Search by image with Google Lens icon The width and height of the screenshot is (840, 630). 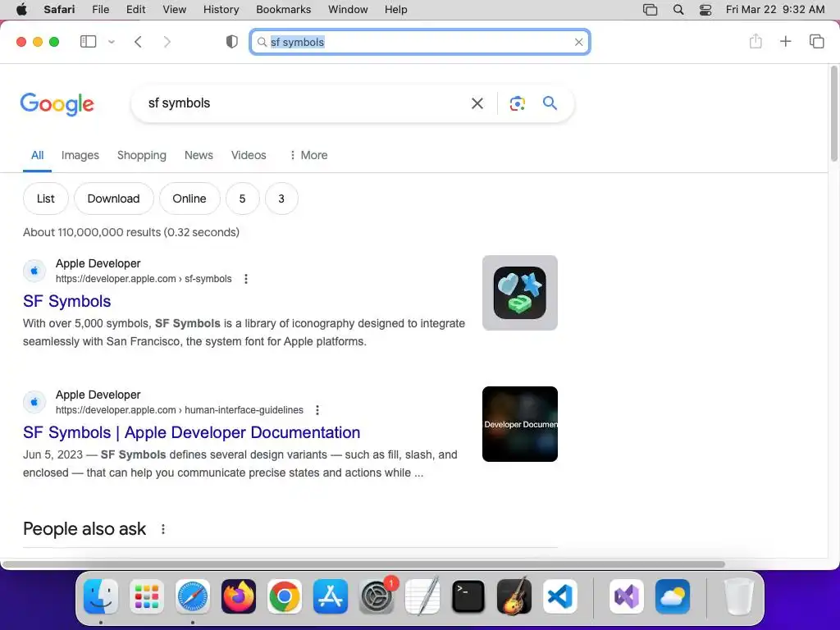click(x=517, y=103)
